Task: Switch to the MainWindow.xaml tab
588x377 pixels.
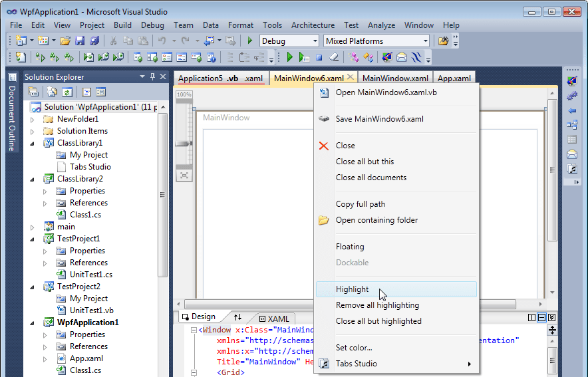Action: click(395, 78)
